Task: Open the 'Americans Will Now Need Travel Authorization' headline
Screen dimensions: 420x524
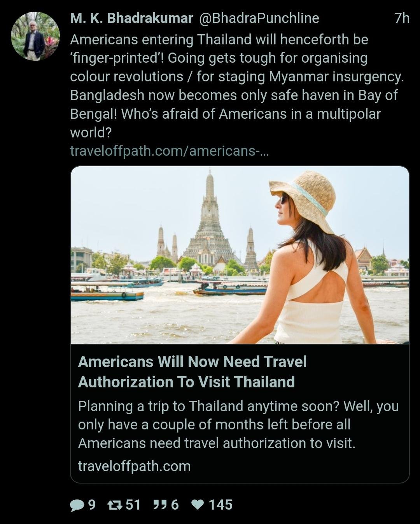Action: click(x=192, y=372)
